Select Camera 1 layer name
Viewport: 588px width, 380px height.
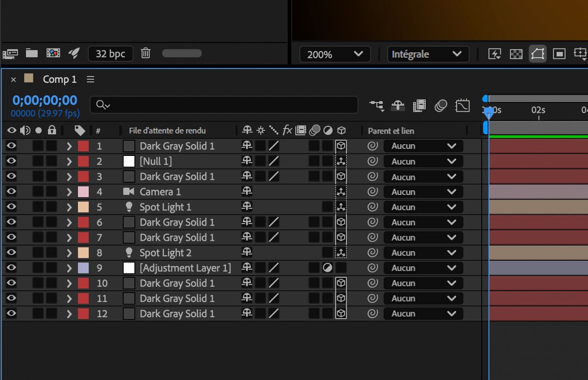click(x=160, y=192)
